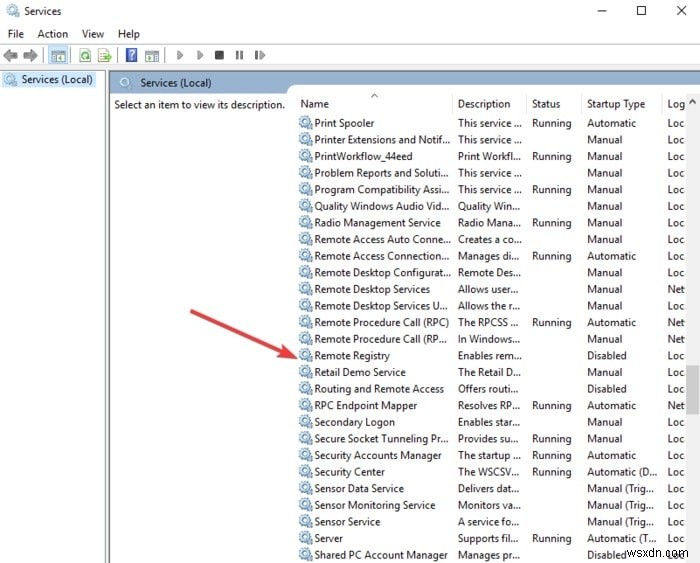Click the second play arrow toolbar icon

click(x=200, y=55)
